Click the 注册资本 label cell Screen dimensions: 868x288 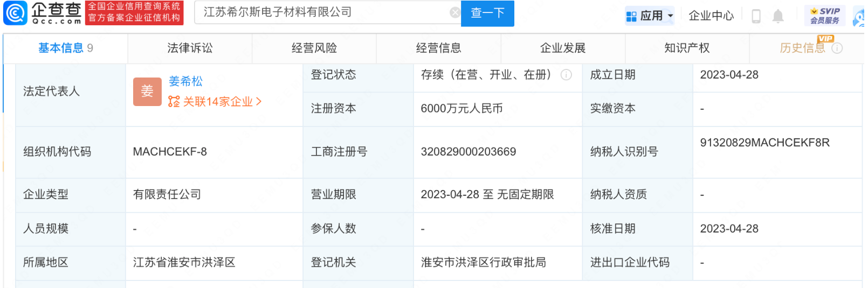[359, 109]
